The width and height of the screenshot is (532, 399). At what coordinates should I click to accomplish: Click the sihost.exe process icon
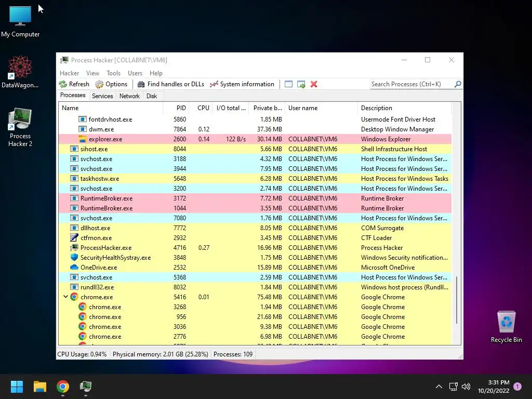[x=74, y=149]
